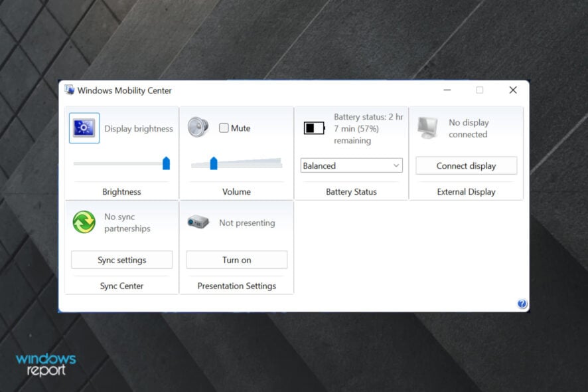The image size is (588, 392).
Task: Click the Sync Center section label
Action: pos(121,286)
